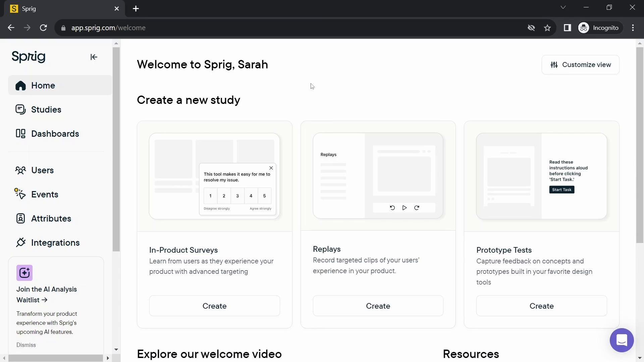Open the chat support bubble
Image resolution: width=644 pixels, height=362 pixels.
click(x=622, y=340)
